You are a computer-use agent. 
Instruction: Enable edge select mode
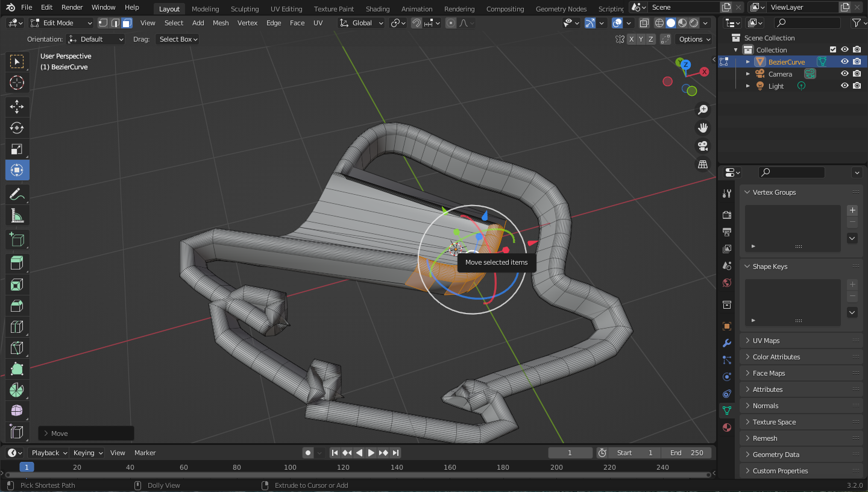[x=115, y=23]
